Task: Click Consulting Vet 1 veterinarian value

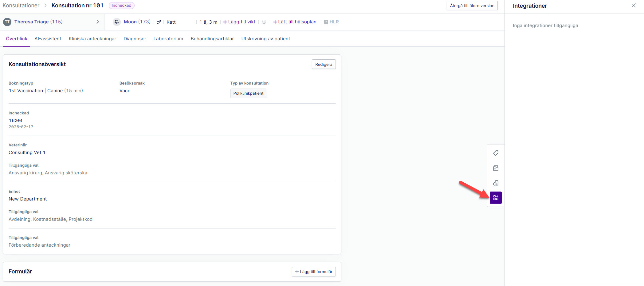Action: (27, 153)
